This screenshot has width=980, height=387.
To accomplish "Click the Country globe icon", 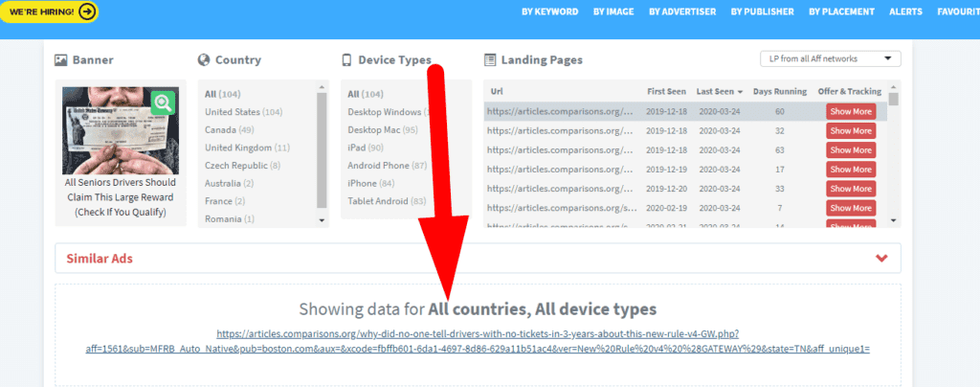I will click(203, 60).
